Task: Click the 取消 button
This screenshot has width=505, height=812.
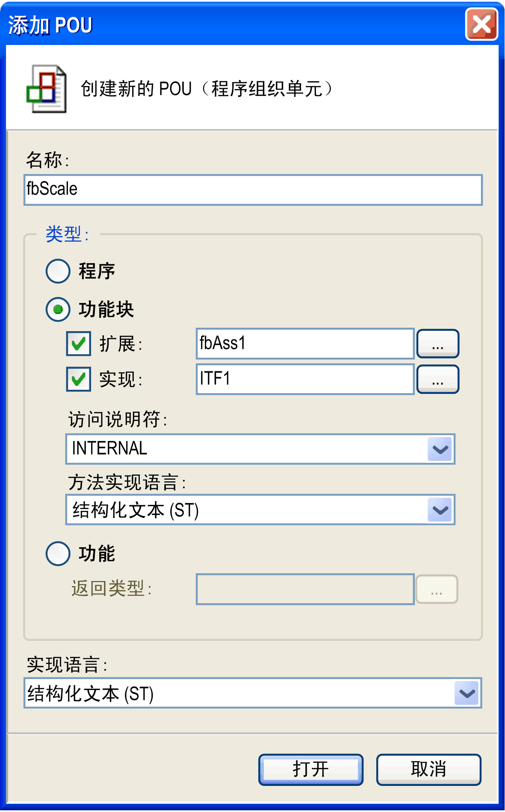Action: point(429,770)
